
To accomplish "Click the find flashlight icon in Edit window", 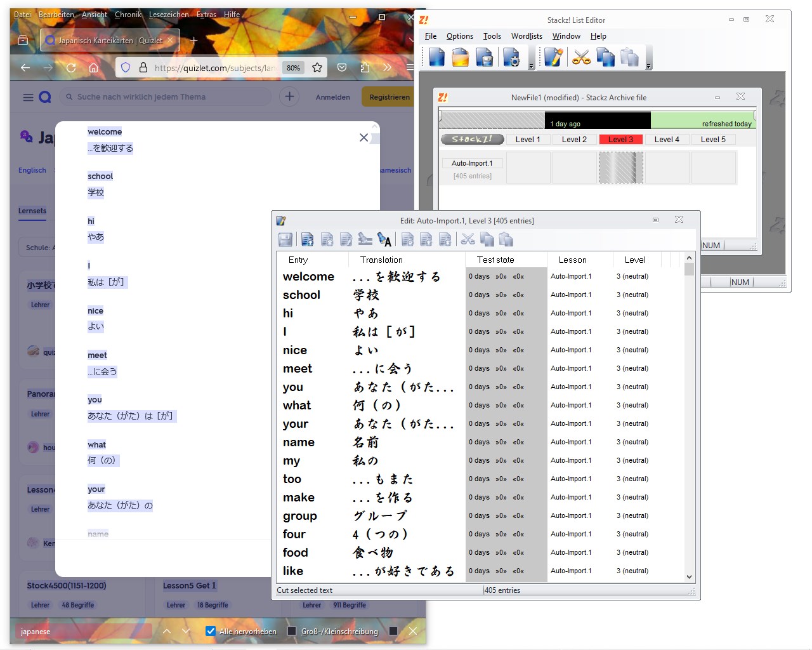I will [384, 239].
